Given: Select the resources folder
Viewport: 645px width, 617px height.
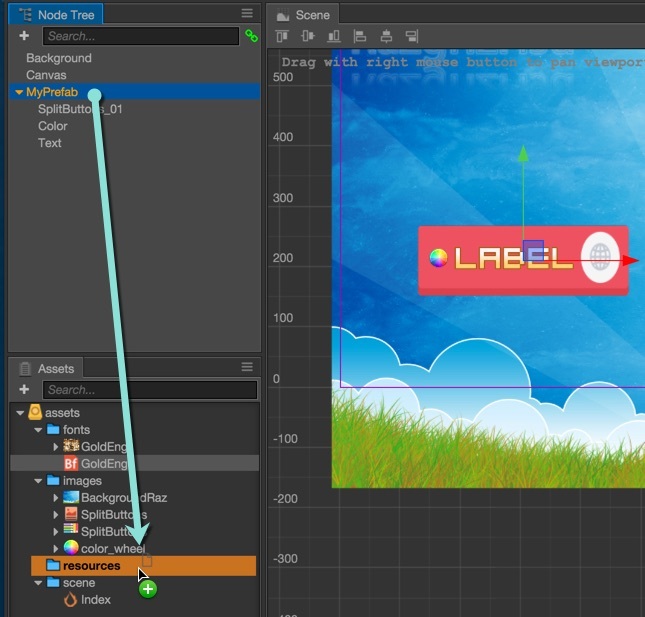Looking at the screenshot, I should pyautogui.click(x=144, y=566).
